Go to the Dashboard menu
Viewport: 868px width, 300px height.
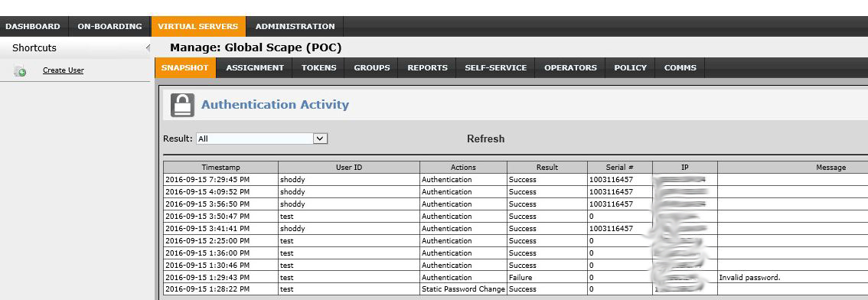(x=33, y=27)
